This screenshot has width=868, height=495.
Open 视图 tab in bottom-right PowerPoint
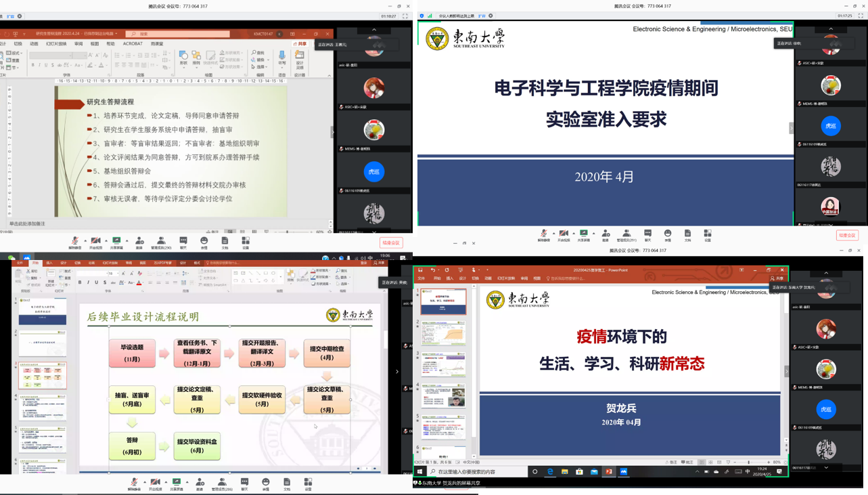pyautogui.click(x=537, y=278)
